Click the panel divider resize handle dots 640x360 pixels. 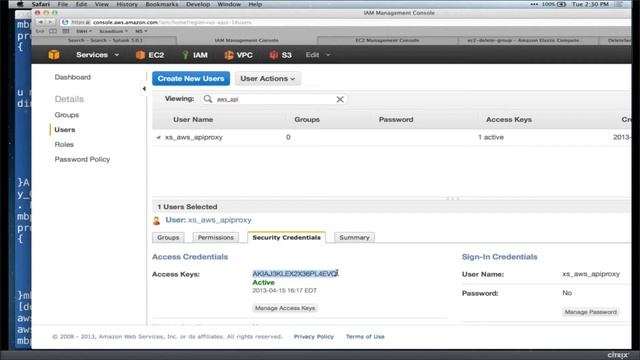(453, 198)
